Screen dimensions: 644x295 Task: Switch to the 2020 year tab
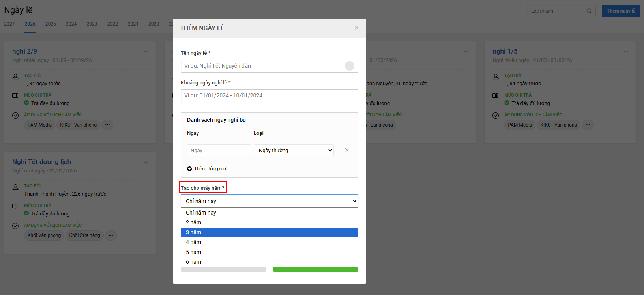(154, 24)
